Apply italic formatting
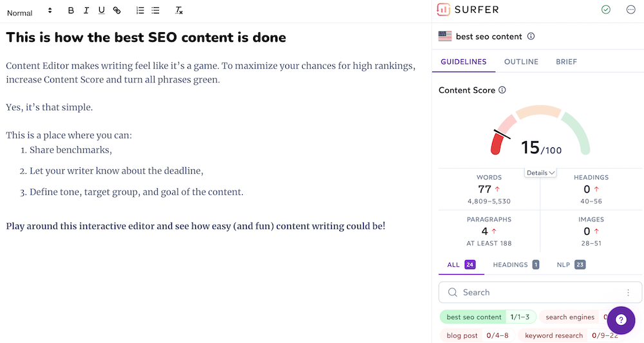This screenshot has height=343, width=644. (x=86, y=10)
